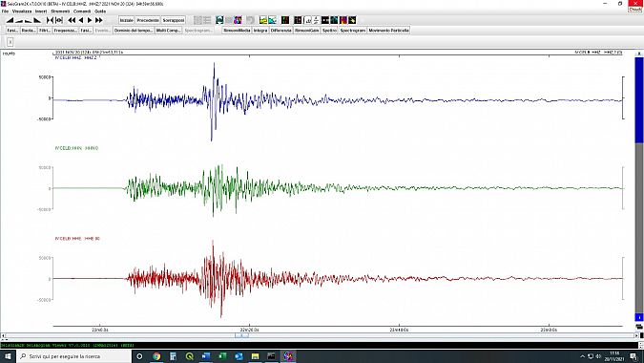Click the Movimento Particella button
644x363 pixels.
coord(388,31)
